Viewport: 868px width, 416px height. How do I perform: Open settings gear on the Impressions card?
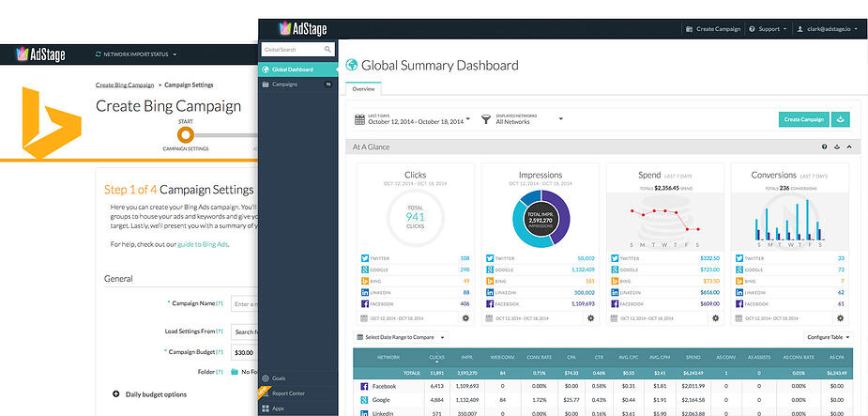click(x=590, y=318)
